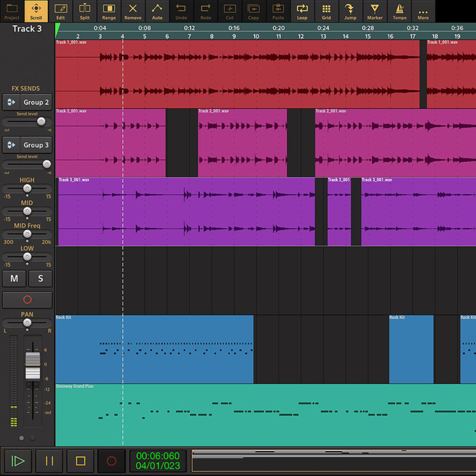Open the Group 3 FX send selector
The width and height of the screenshot is (476, 476).
(36, 145)
